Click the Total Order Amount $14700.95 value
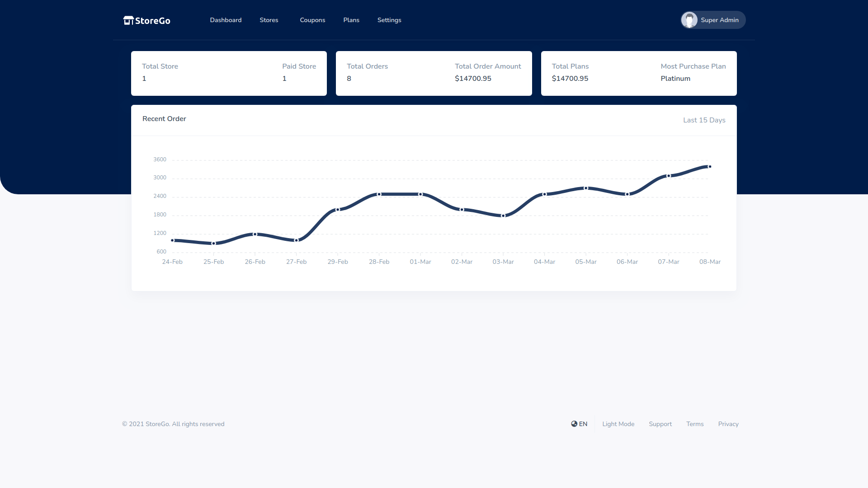 click(x=473, y=79)
